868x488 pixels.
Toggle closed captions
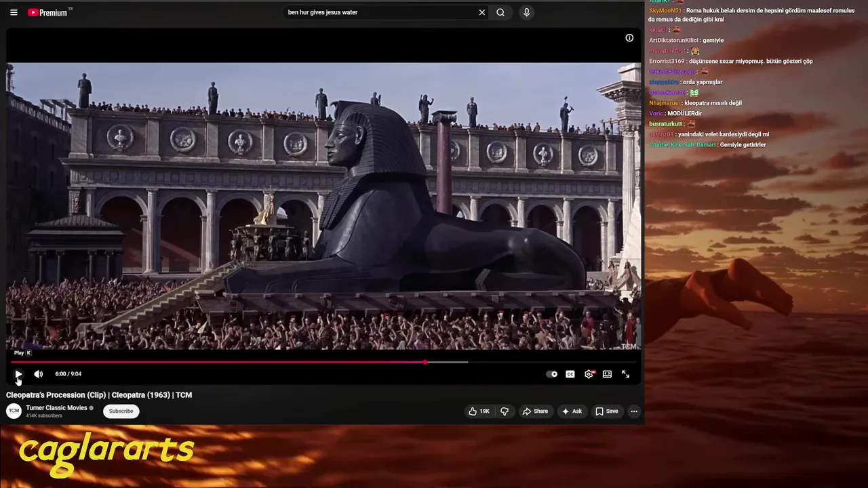click(570, 374)
